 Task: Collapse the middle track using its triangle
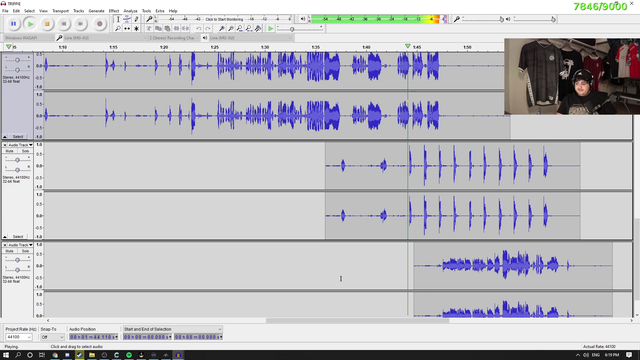coord(5,237)
